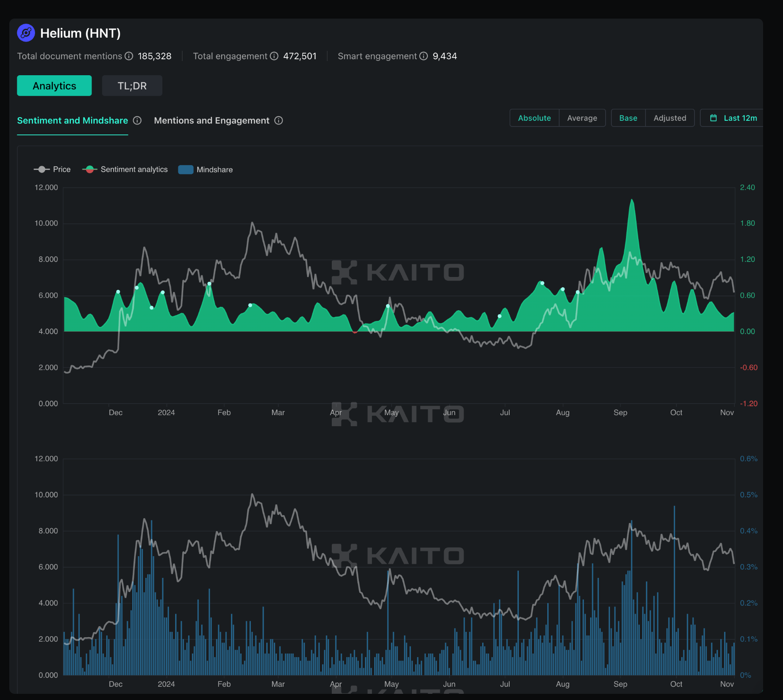Click the info icon beside Total document mentions
Image resolution: width=783 pixels, height=700 pixels.
pyautogui.click(x=129, y=56)
